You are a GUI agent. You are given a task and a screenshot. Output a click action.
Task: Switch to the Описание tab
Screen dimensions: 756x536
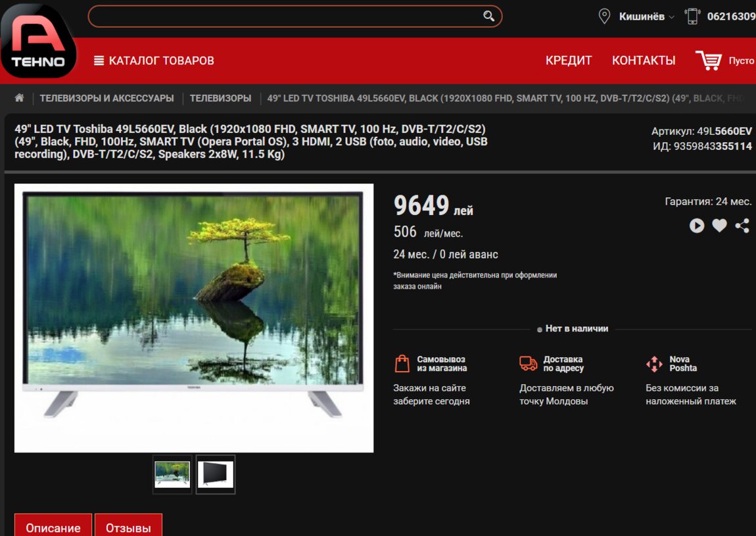[53, 527]
